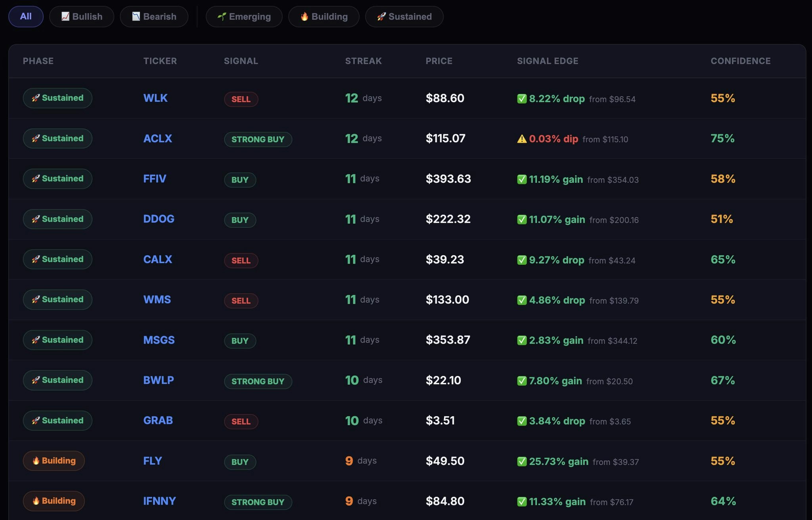The height and width of the screenshot is (520, 812).
Task: Click the rocket icon in DDOG phase badge
Action: pyautogui.click(x=36, y=219)
